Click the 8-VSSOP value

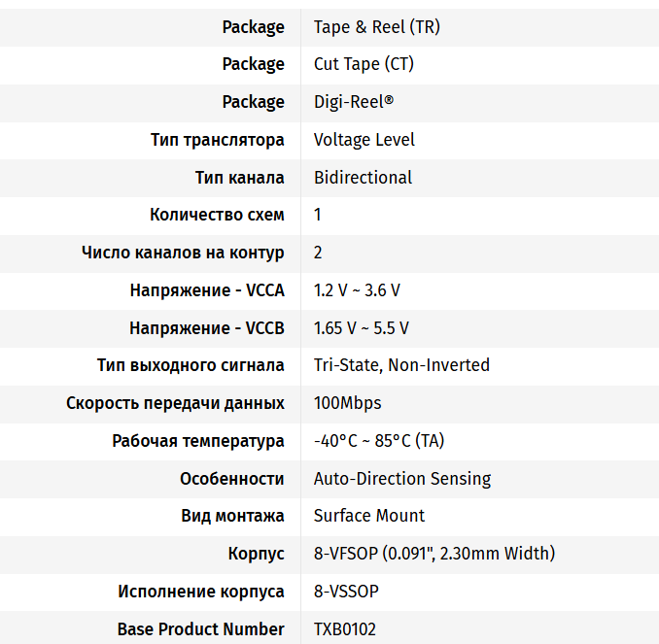tap(346, 592)
